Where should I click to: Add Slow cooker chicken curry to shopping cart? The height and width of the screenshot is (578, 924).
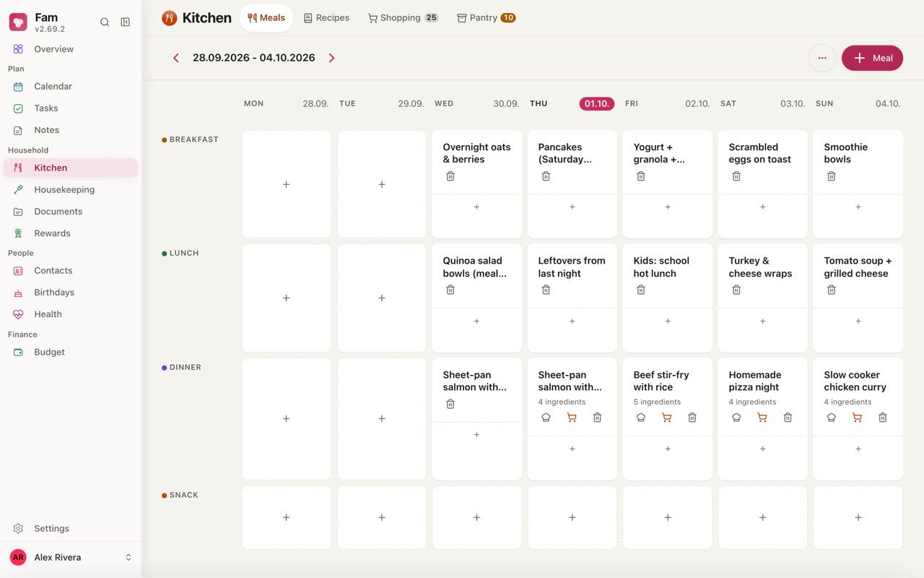coord(857,418)
